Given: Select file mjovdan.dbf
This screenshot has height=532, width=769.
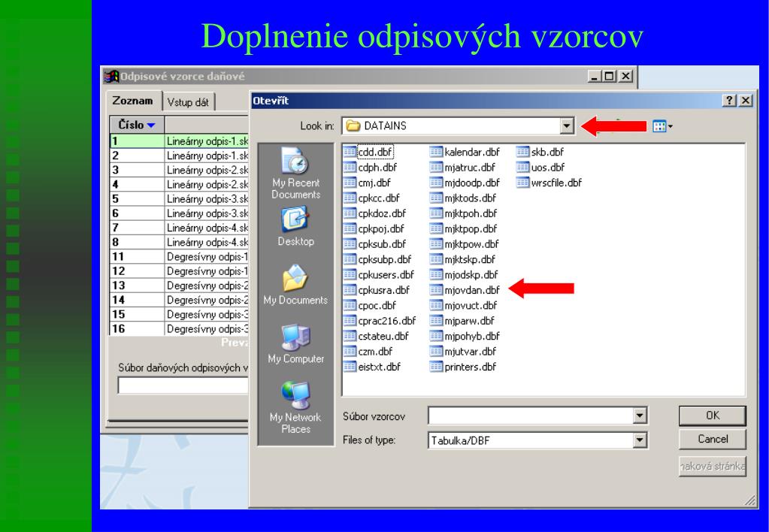Looking at the screenshot, I should (465, 290).
